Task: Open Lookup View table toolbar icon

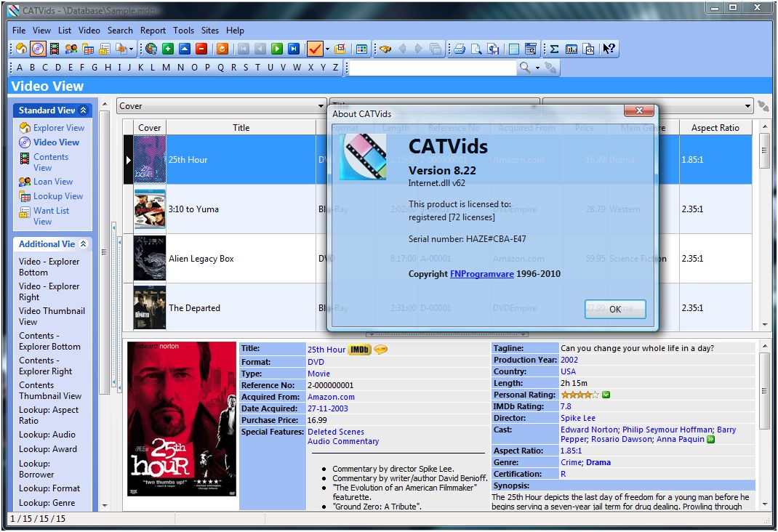Action: point(88,49)
